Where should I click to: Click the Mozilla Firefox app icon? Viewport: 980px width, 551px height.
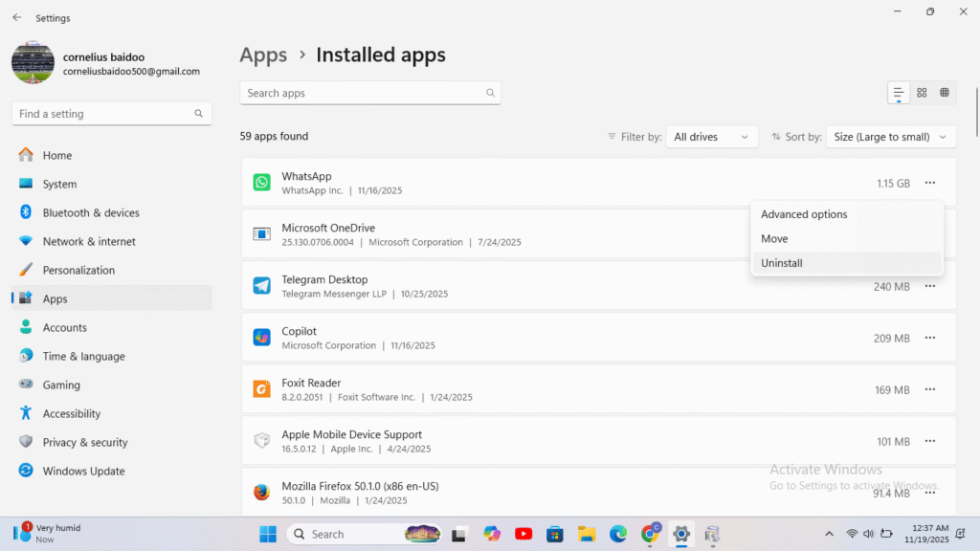(261, 493)
